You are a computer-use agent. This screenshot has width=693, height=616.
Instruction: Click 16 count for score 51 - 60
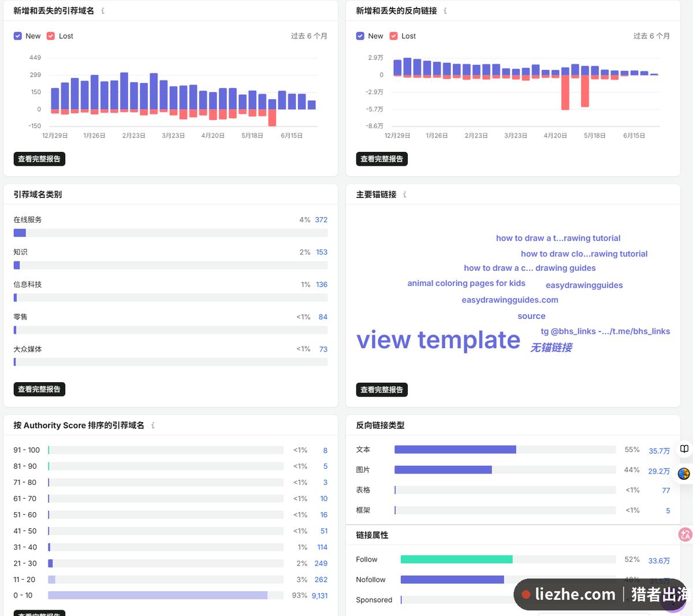click(x=324, y=515)
